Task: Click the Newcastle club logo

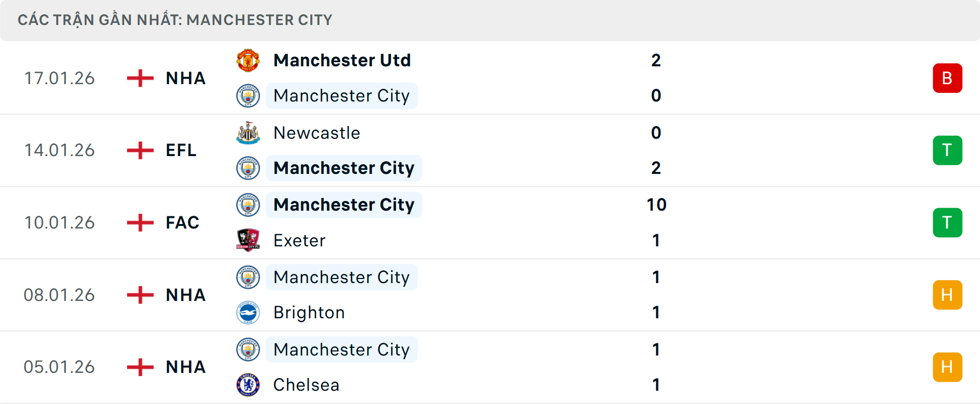Action: pyautogui.click(x=248, y=133)
